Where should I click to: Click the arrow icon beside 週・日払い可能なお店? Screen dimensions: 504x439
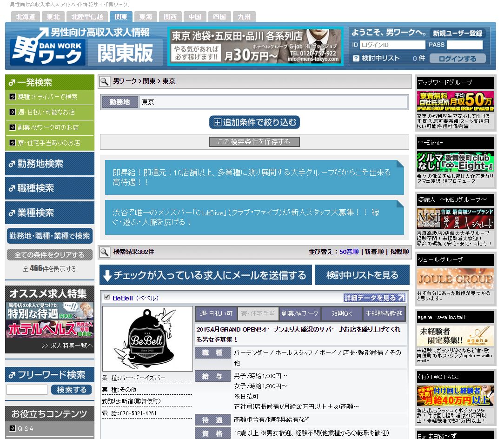pos(13,112)
